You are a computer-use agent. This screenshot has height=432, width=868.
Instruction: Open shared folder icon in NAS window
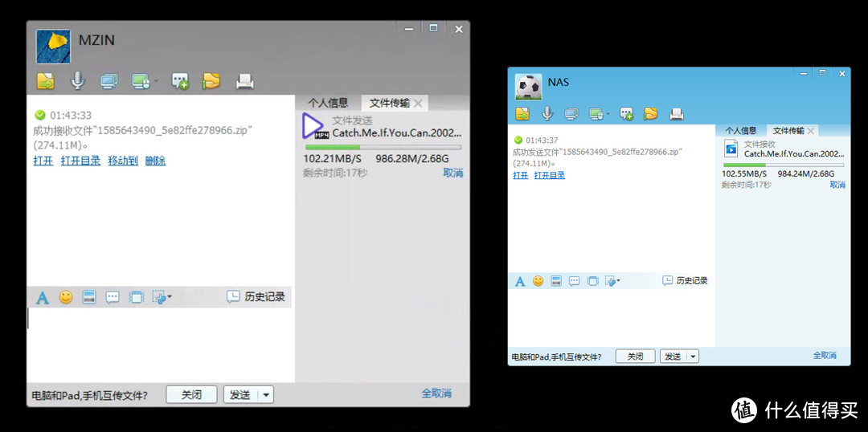click(x=650, y=114)
